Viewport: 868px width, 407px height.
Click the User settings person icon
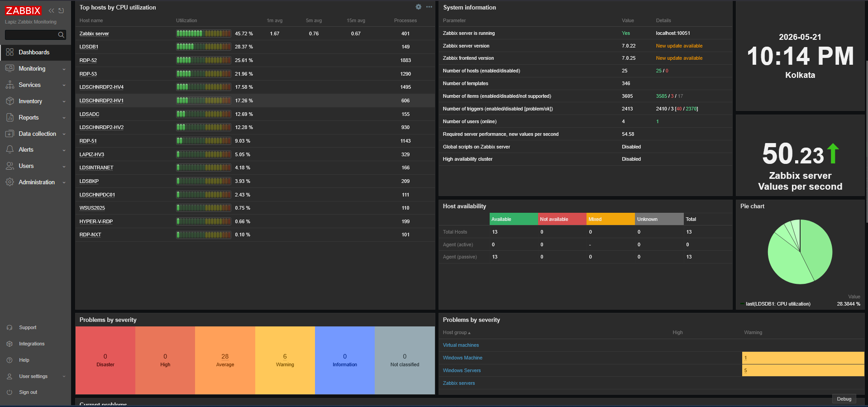10,376
